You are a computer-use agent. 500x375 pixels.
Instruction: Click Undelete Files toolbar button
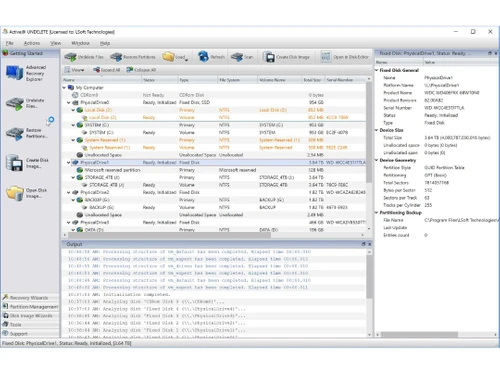pos(84,57)
